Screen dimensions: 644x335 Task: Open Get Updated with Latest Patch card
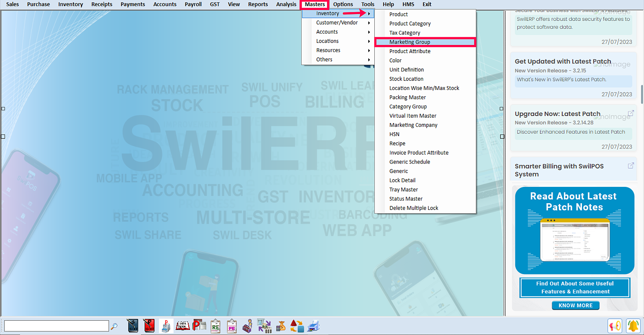pyautogui.click(x=574, y=75)
